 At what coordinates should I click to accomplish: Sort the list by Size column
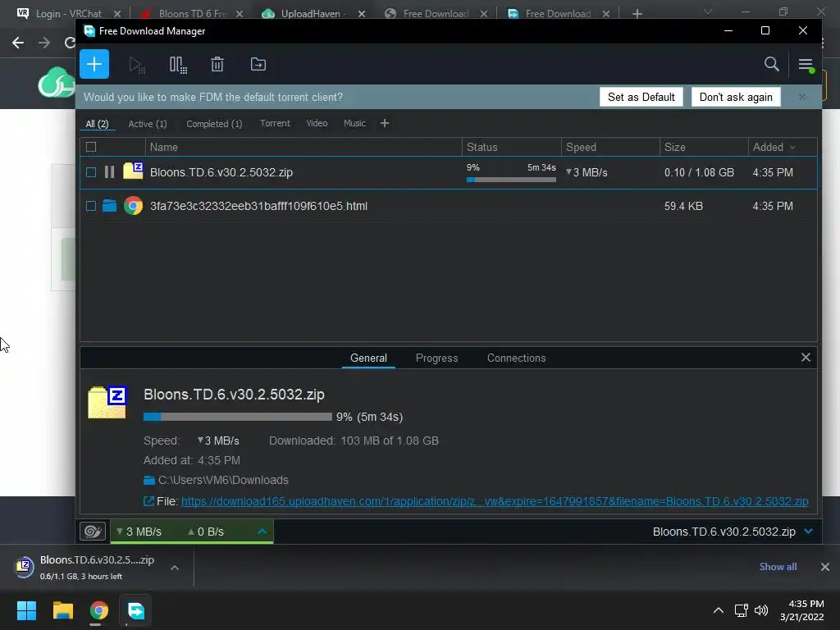704,147
